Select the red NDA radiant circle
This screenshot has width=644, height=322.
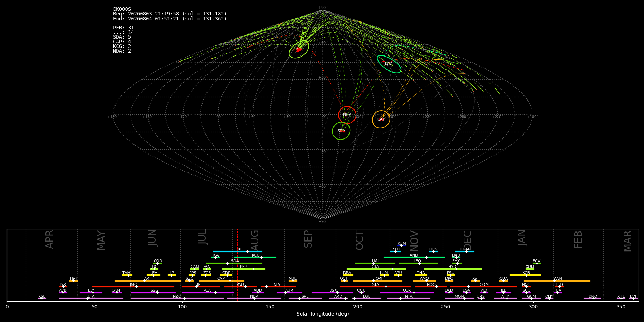(x=347, y=115)
